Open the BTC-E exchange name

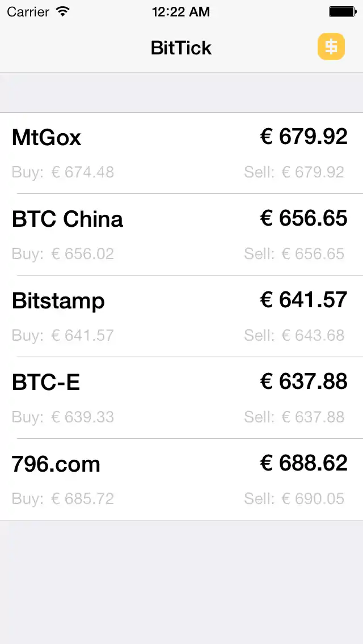[x=46, y=382]
